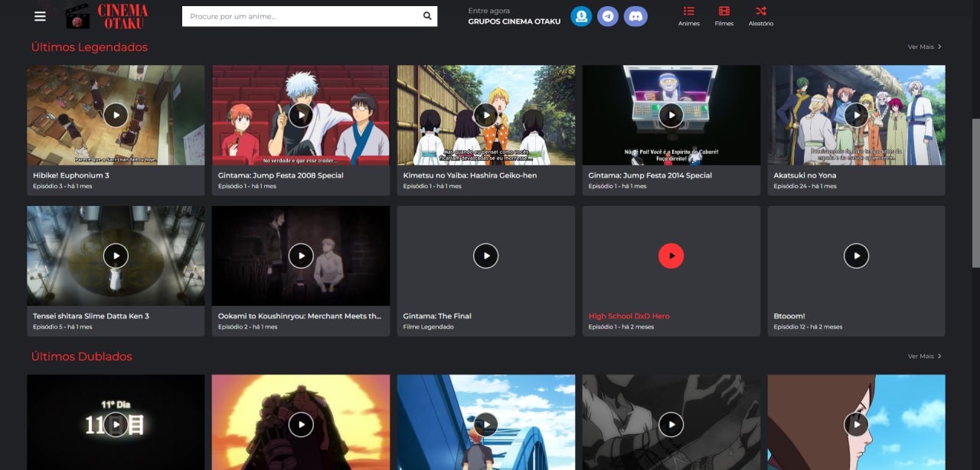
Task: Select the Aleatório random option
Action: click(x=761, y=16)
